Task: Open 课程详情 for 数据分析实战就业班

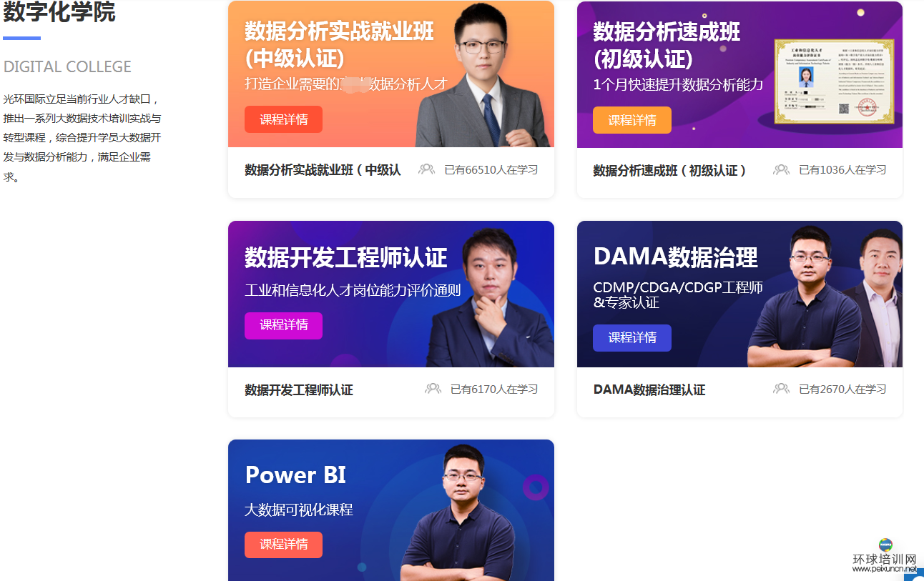Action: point(283,119)
